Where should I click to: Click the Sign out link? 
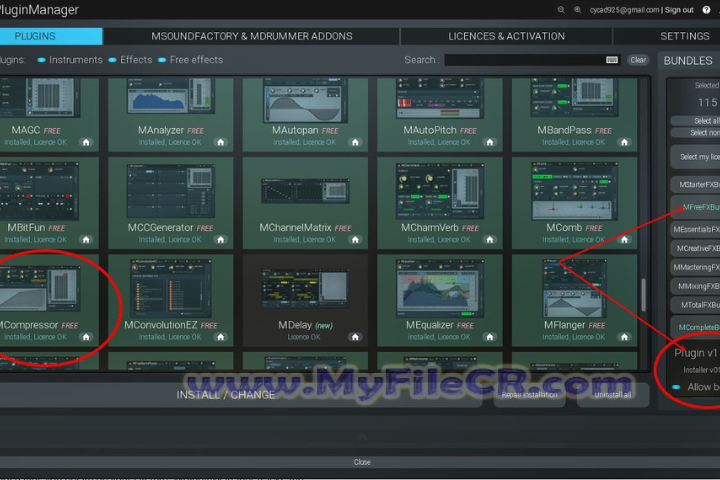[x=679, y=10]
